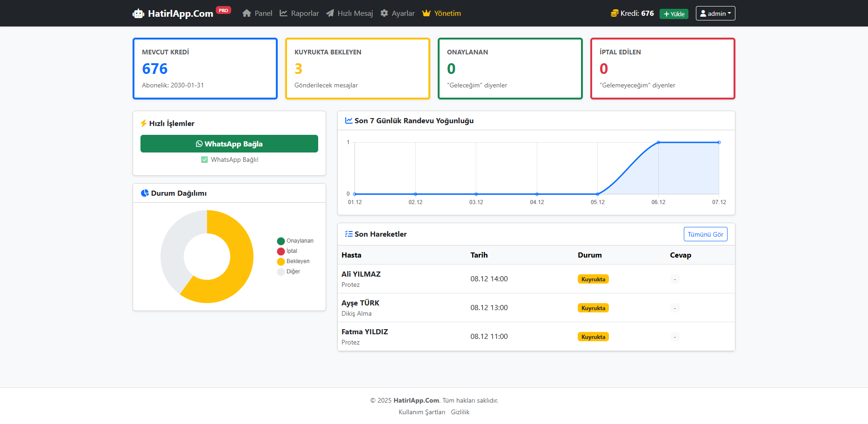Image resolution: width=868 pixels, height=424 pixels.
Task: Click the lightning icon beside Hızlı İşlemler
Action: [143, 123]
